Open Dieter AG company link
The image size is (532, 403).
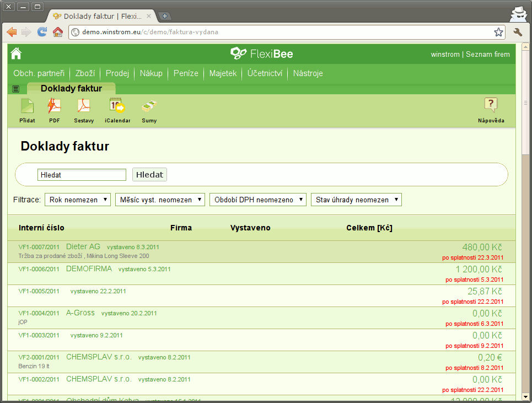[83, 246]
